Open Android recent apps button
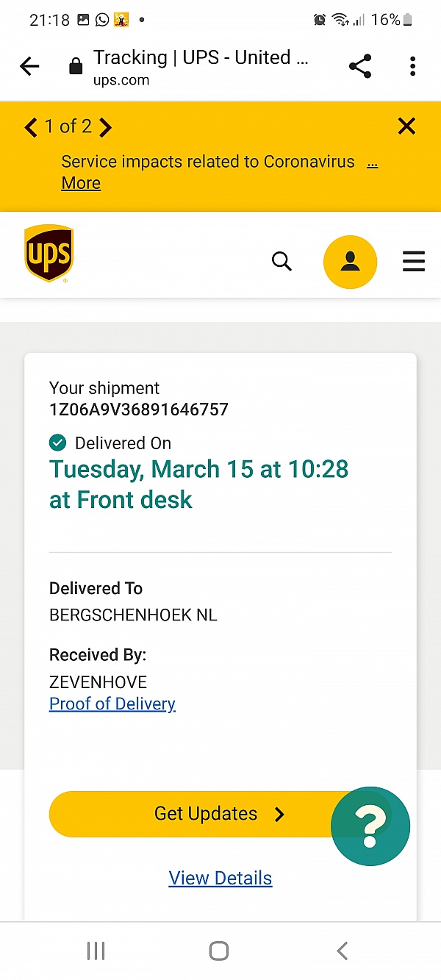 (96, 951)
